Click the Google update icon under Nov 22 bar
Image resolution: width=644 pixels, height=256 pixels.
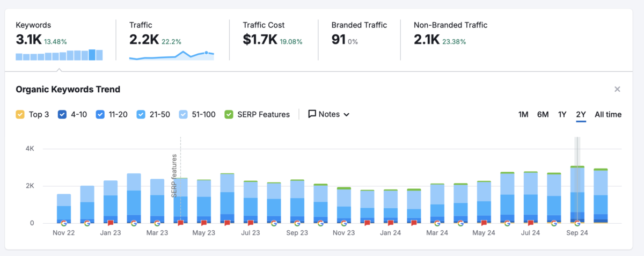click(x=64, y=223)
